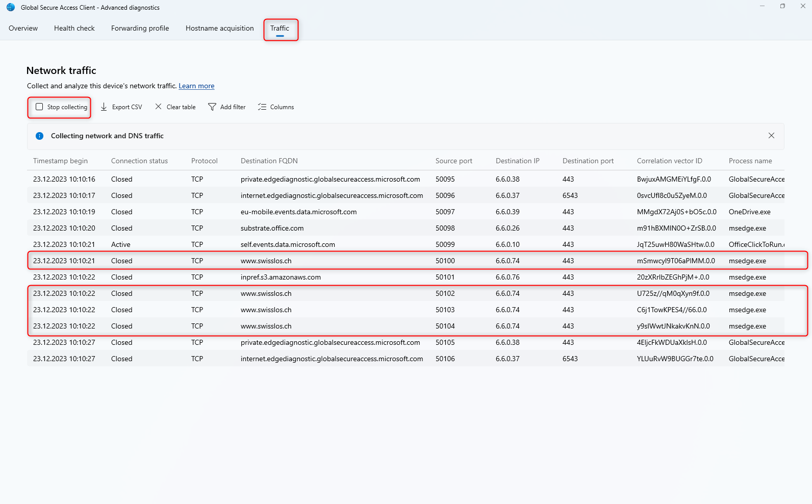The width and height of the screenshot is (812, 504).
Task: Open the Columns list icon
Action: 262,107
